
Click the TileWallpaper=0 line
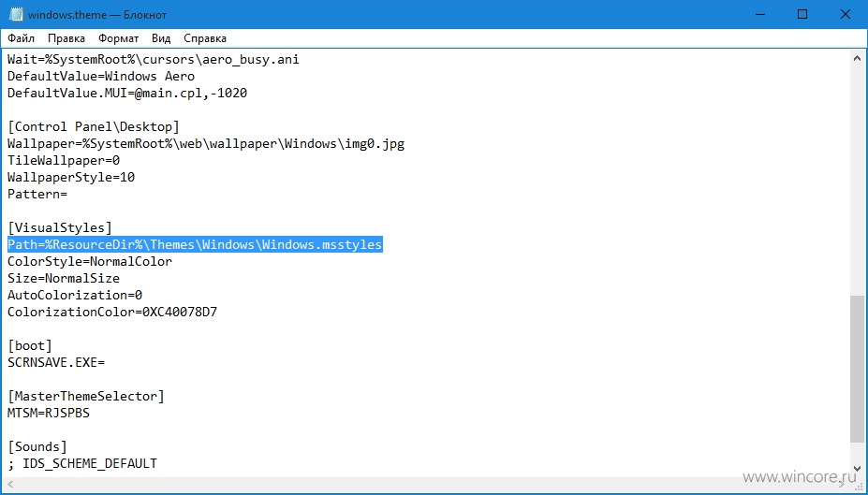[64, 160]
